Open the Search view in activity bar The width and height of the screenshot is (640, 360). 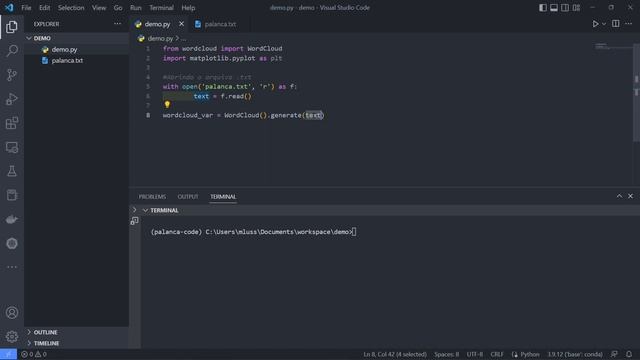tap(12, 51)
